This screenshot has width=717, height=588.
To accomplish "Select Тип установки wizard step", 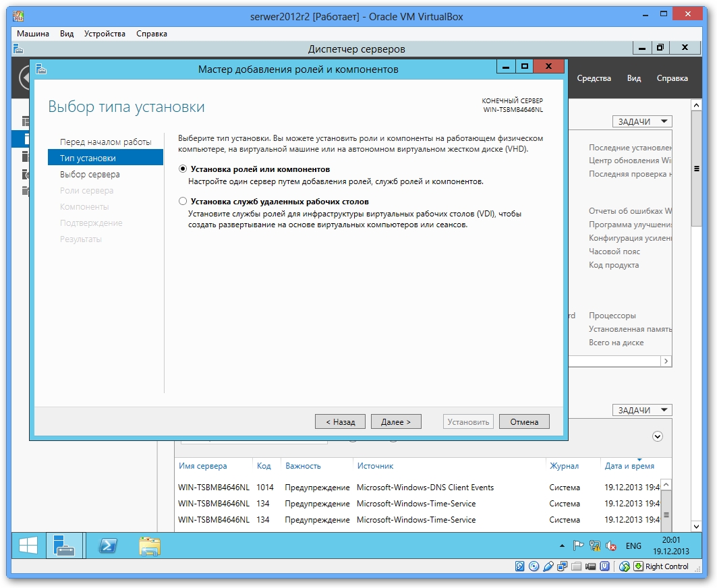I will [x=106, y=158].
